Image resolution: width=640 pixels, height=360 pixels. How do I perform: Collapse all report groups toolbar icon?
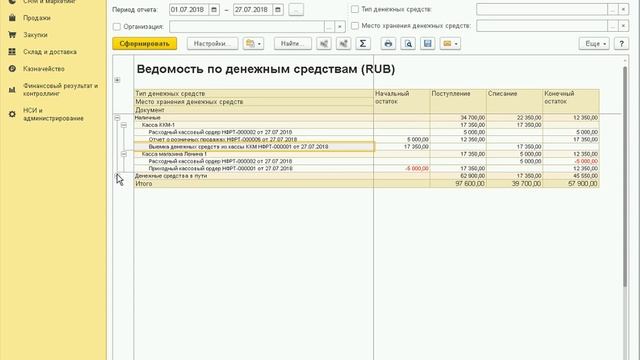[324, 43]
